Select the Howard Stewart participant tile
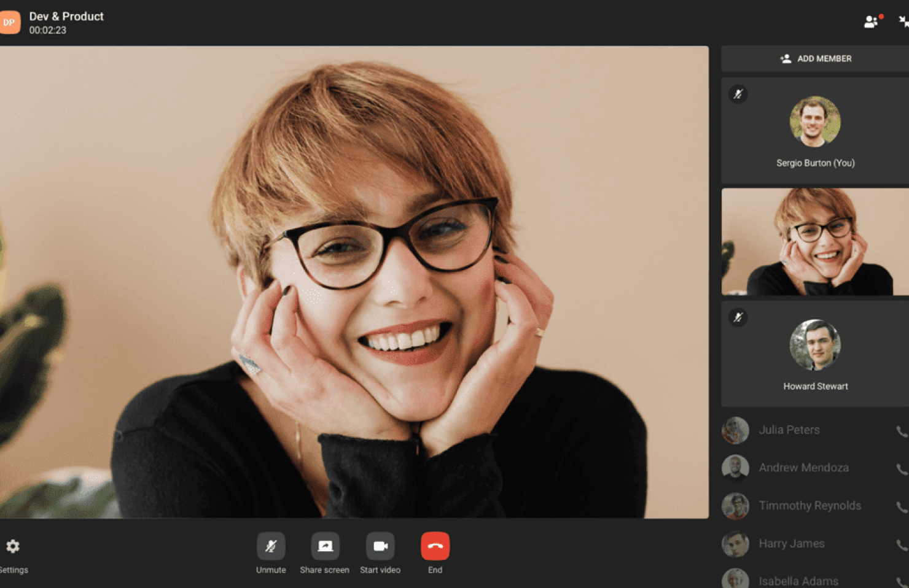 [x=815, y=354]
